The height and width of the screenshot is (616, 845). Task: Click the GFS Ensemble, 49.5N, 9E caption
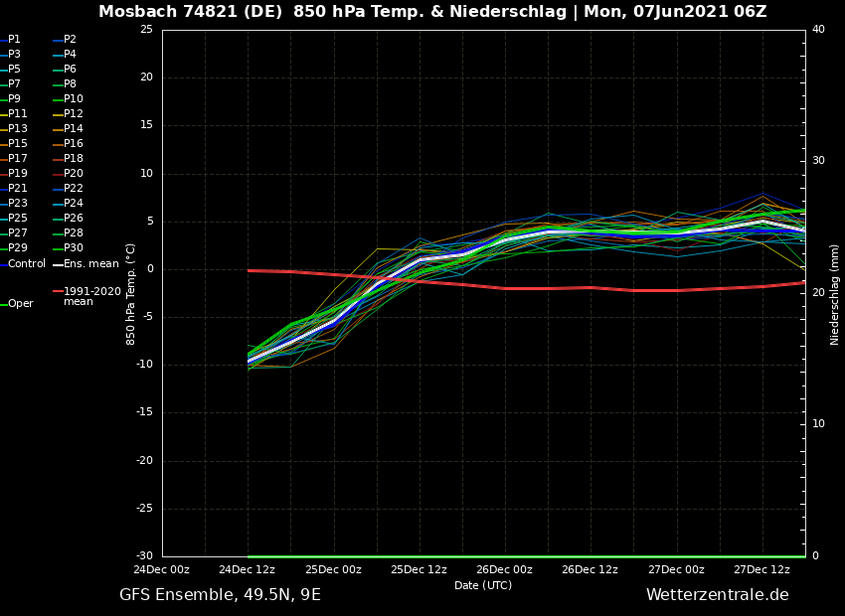click(x=220, y=595)
